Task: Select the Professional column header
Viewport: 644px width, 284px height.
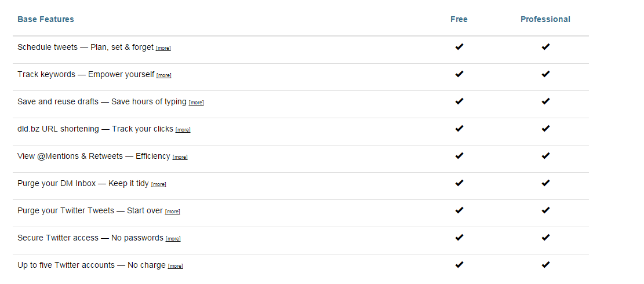Action: [545, 19]
